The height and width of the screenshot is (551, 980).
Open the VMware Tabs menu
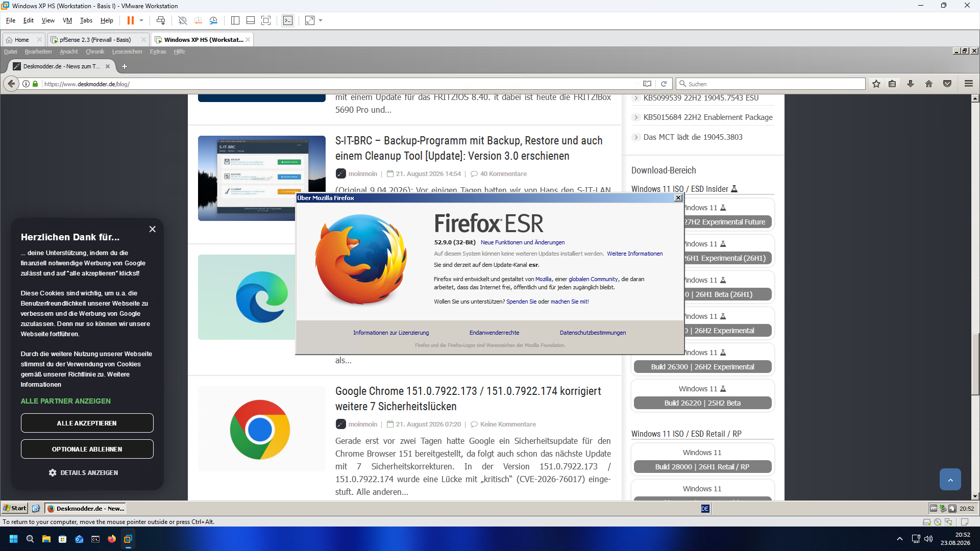[x=86, y=20]
